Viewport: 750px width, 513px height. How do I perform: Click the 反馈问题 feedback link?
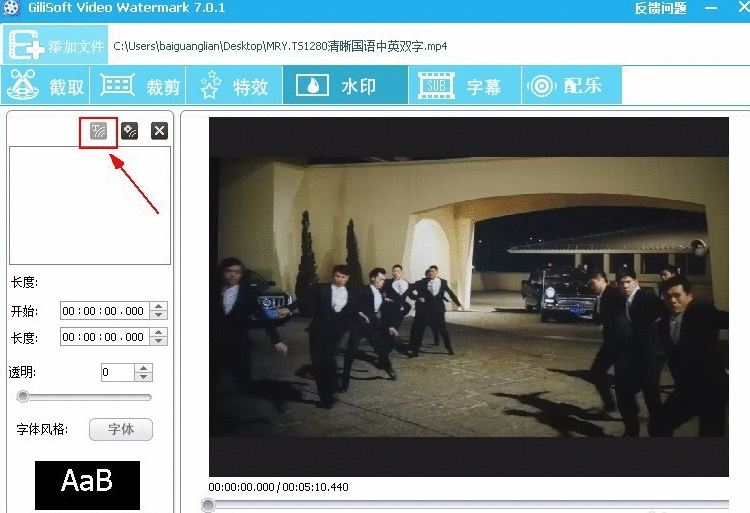coord(661,8)
